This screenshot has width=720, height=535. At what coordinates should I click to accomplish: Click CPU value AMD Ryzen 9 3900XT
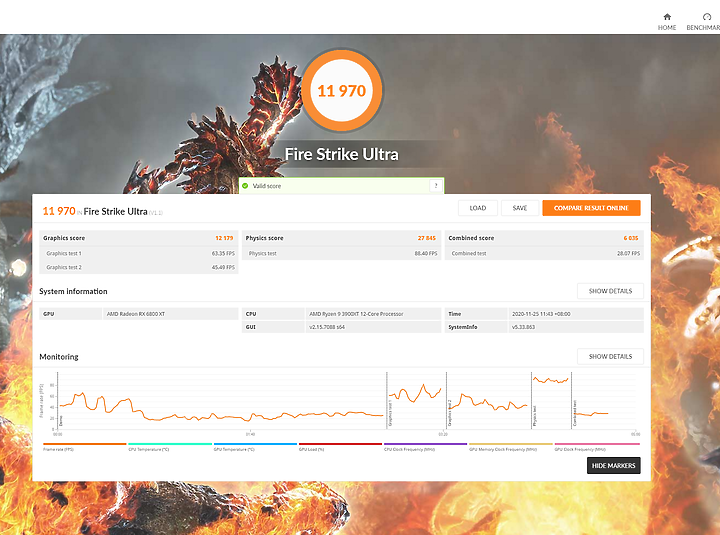(x=356, y=314)
